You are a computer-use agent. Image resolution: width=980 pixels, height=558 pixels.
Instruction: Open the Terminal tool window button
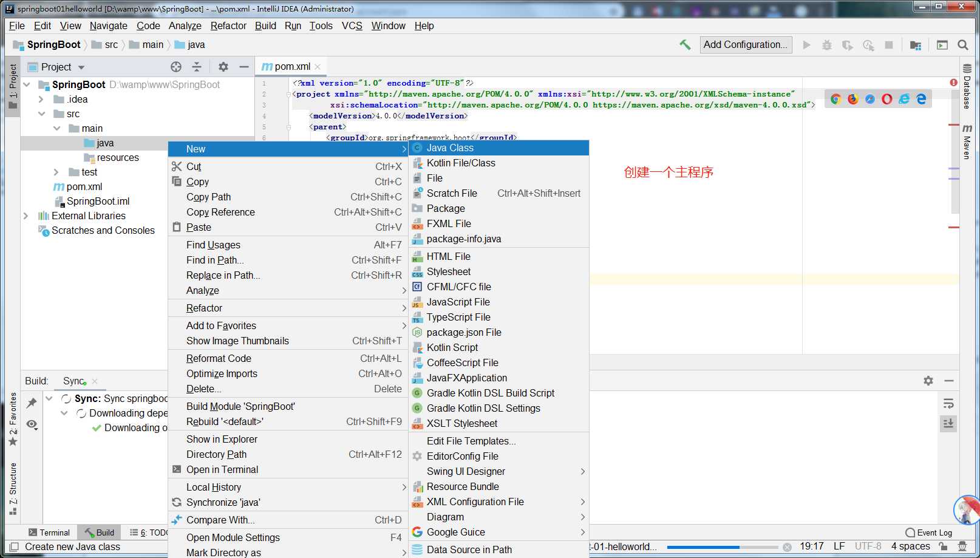[x=49, y=532]
